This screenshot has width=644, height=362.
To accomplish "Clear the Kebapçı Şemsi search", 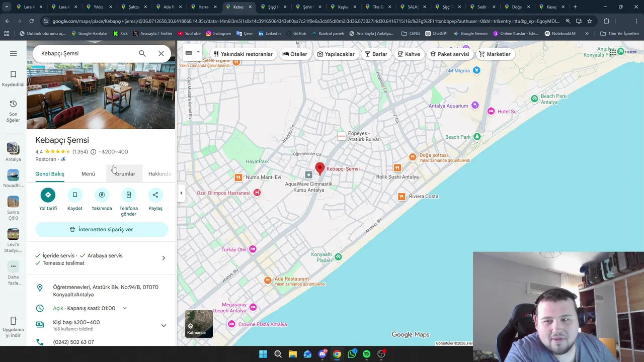I will coord(161,53).
